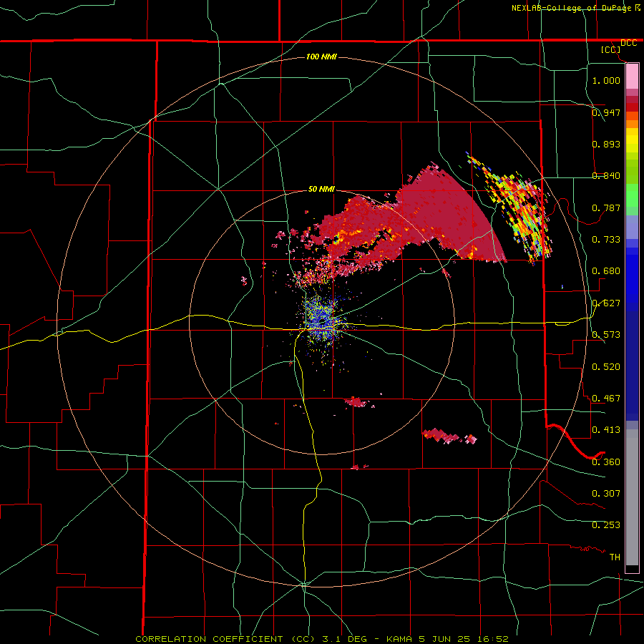Screen dimensions: 644x644
Task: Select the 0.893 legend value
Action: pyautogui.click(x=606, y=144)
